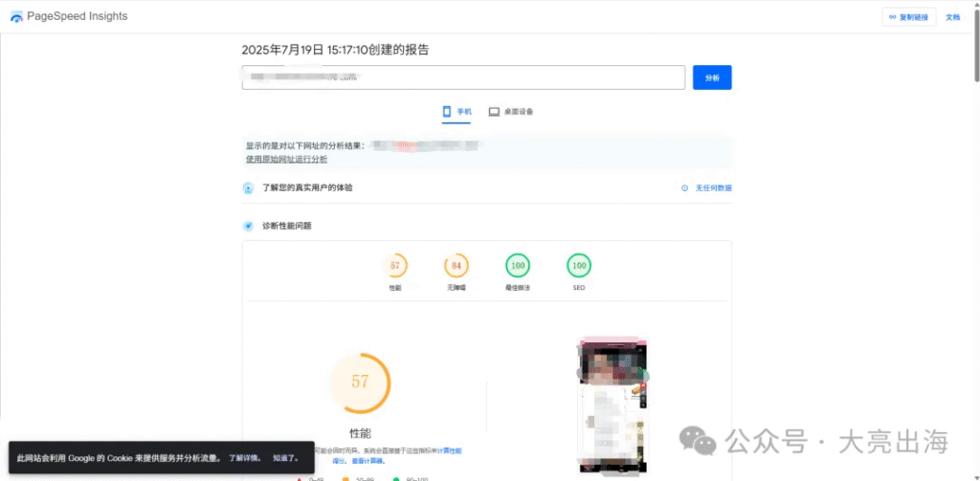Click the 诊断性能问题 section icon

[248, 226]
